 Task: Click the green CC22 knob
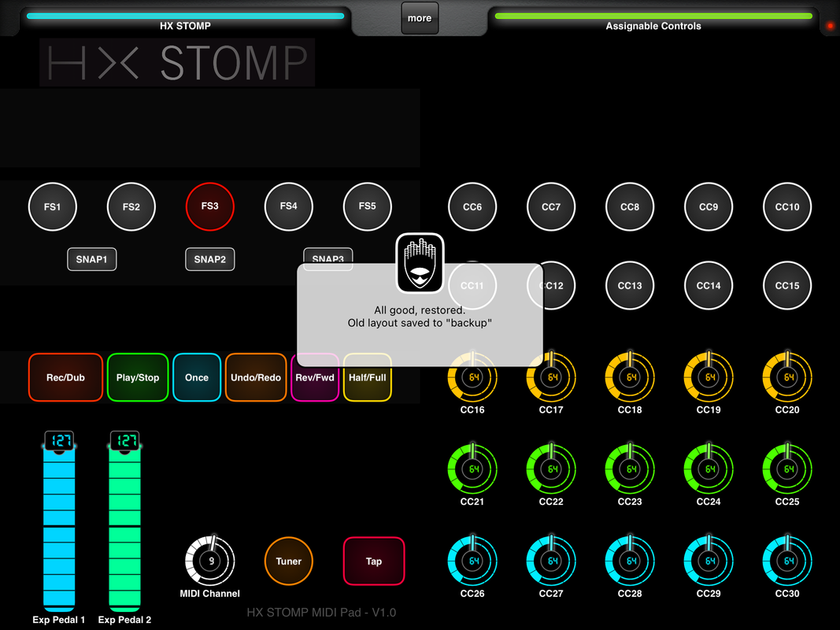551,469
